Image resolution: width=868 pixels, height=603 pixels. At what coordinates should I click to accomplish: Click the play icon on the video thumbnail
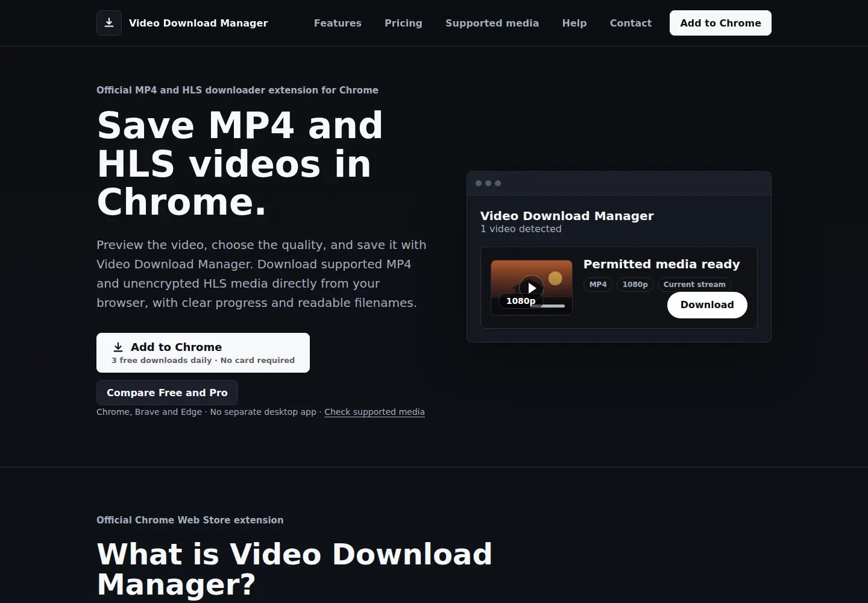point(532,288)
